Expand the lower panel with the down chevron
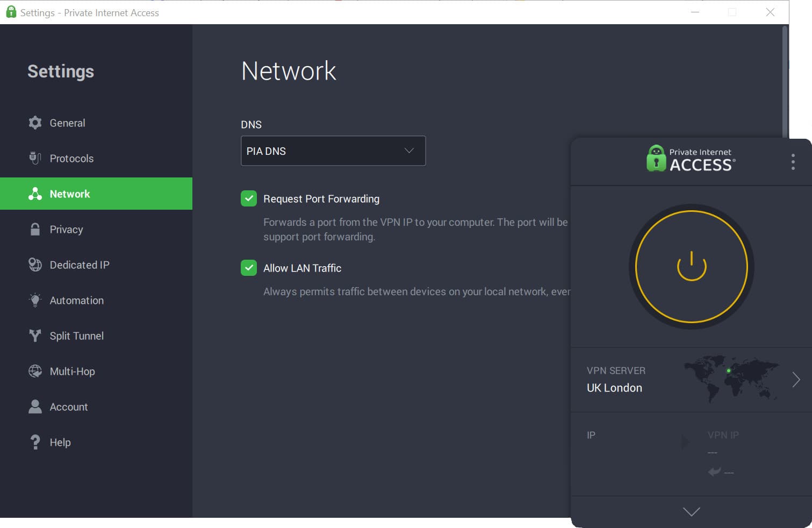 pos(691,512)
